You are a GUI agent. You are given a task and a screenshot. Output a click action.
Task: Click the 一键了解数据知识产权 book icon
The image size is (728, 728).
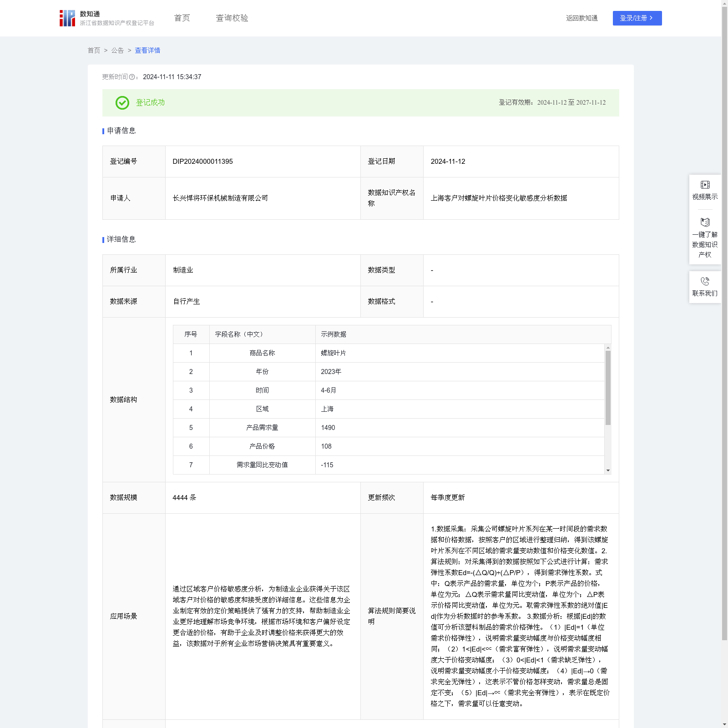point(705,222)
